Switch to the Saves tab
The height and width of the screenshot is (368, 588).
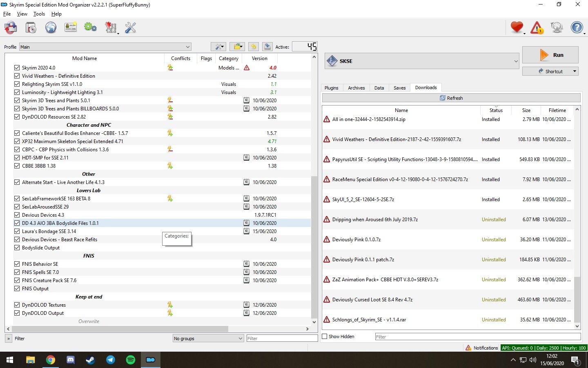(399, 88)
